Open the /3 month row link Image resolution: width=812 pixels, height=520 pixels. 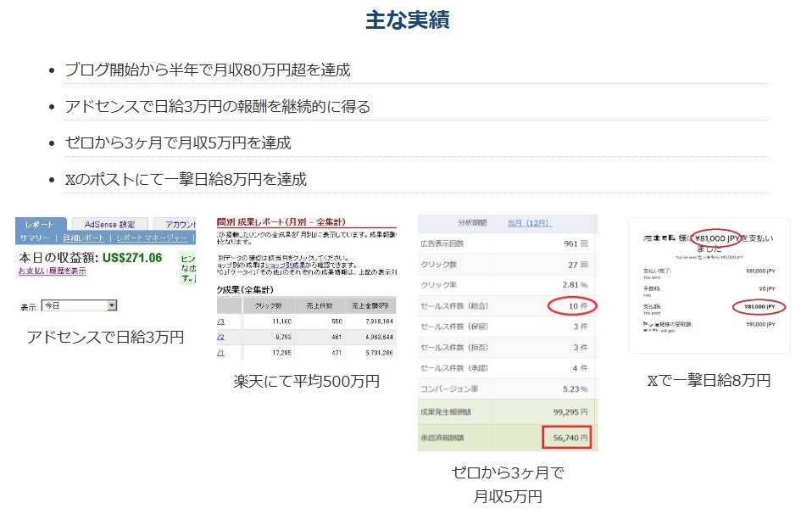coord(220,322)
